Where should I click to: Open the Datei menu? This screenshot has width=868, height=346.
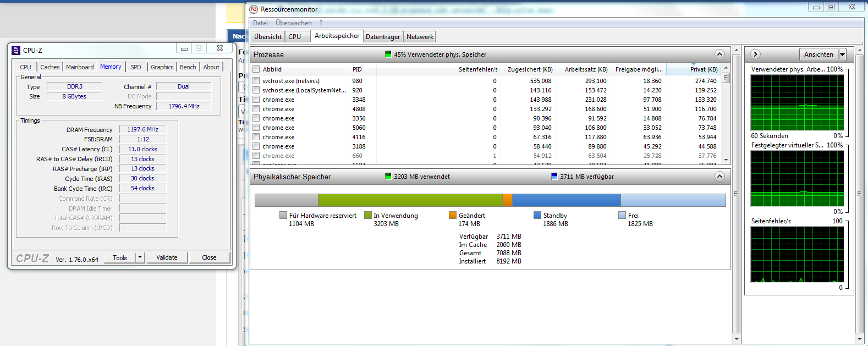[x=261, y=23]
